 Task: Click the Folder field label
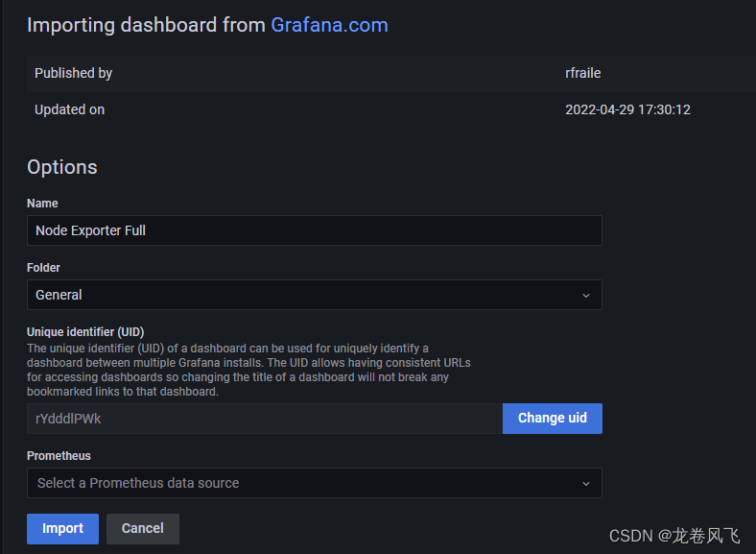43,268
